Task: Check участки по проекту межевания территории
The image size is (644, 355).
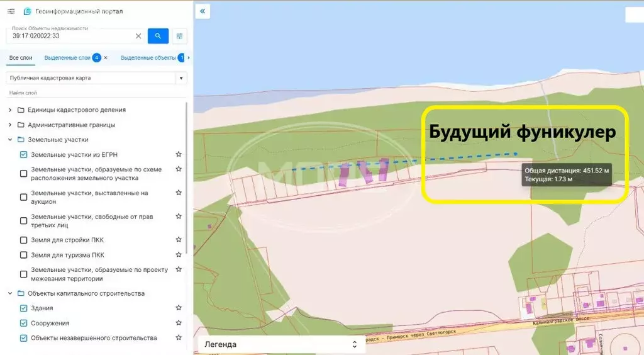Action: (x=24, y=274)
